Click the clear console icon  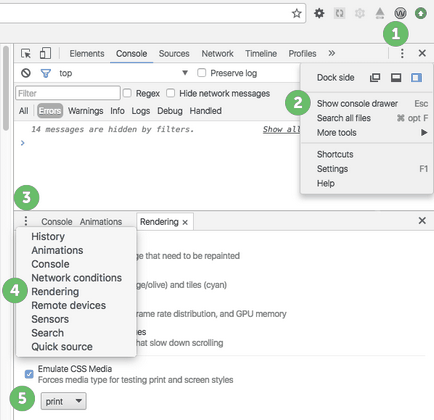(x=26, y=73)
